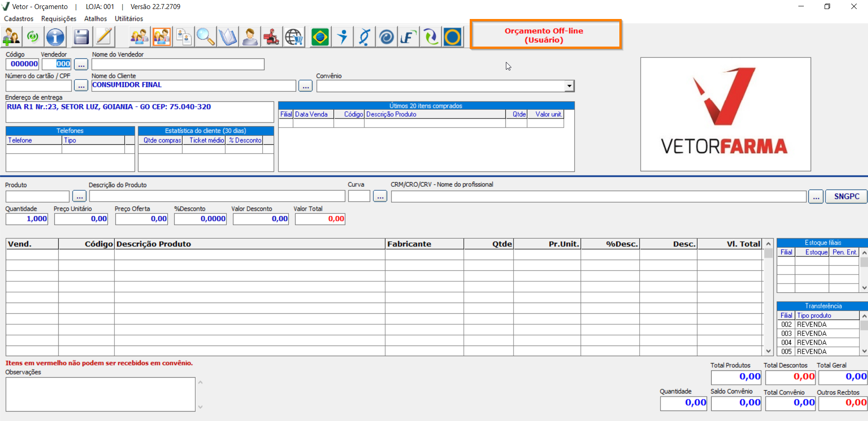Click the Preço Unitário field
The image size is (868, 421).
pyautogui.click(x=81, y=219)
